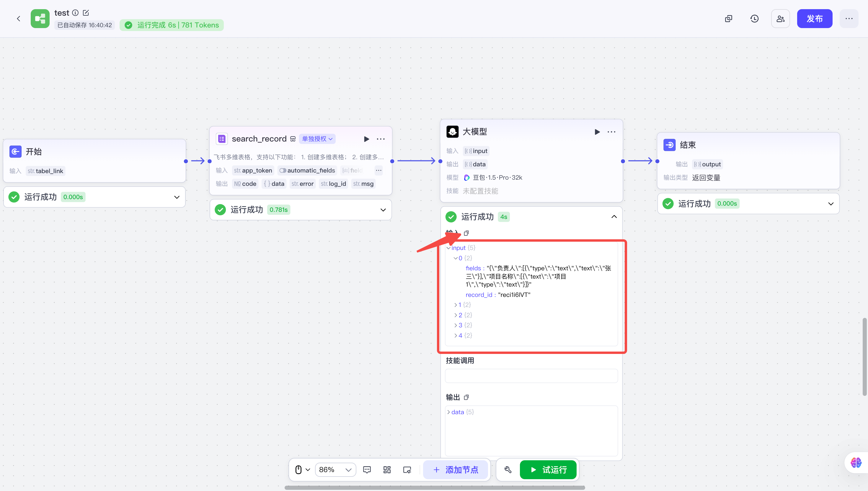Open the collaborators people icon

tap(780, 19)
